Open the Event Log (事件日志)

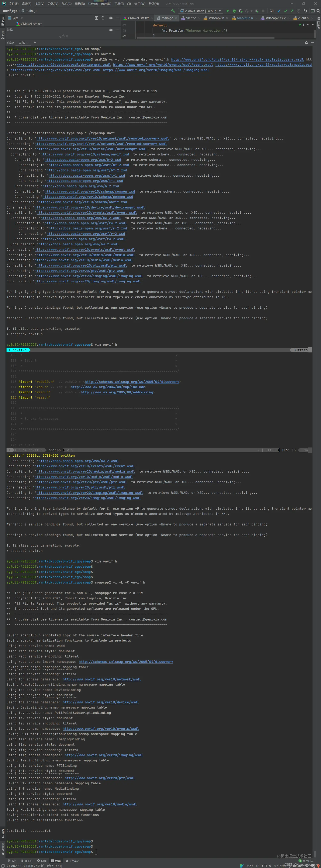pos(306,861)
